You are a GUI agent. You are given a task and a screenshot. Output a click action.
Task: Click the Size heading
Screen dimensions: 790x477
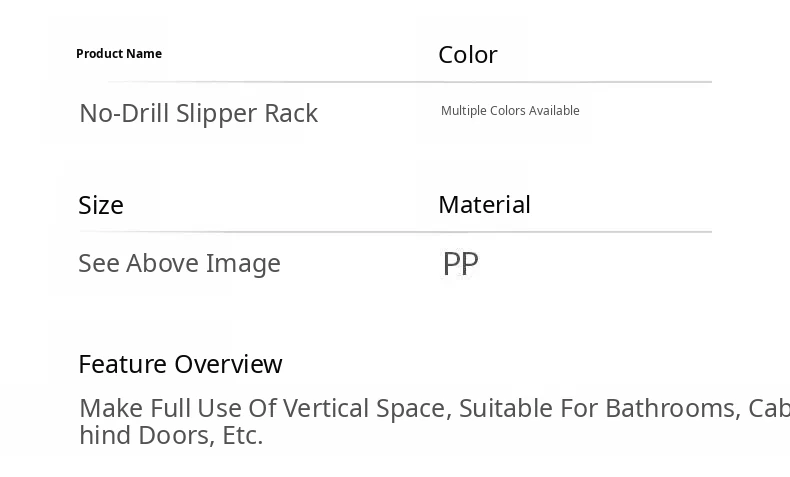point(101,205)
